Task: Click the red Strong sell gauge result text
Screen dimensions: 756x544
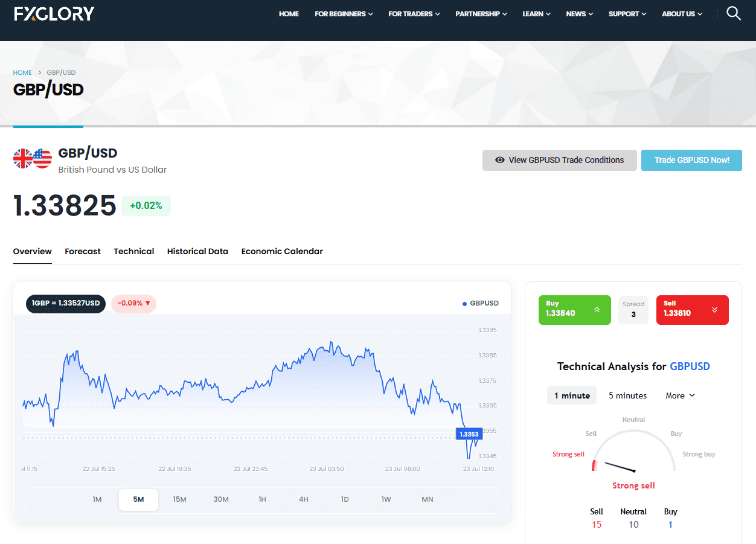Action: click(x=633, y=485)
